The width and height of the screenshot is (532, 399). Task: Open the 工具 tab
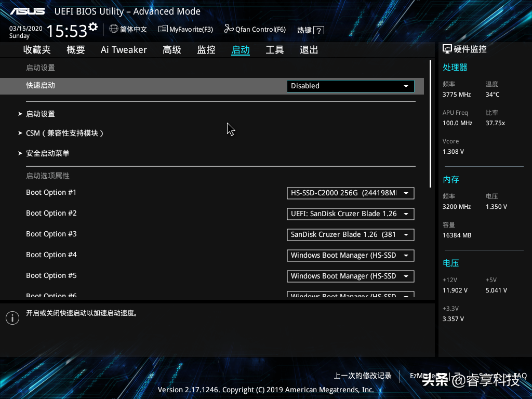tap(275, 50)
